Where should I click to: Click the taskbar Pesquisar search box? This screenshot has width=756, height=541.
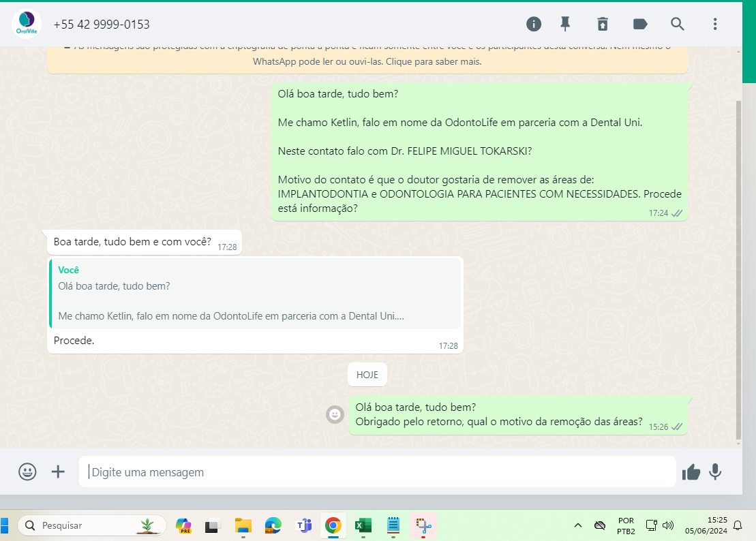pyautogui.click(x=92, y=525)
